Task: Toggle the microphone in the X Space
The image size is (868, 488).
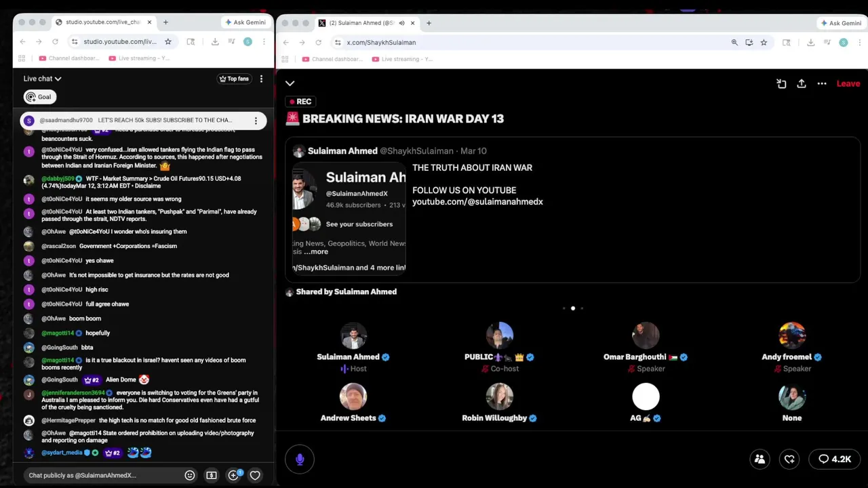Action: (x=300, y=459)
